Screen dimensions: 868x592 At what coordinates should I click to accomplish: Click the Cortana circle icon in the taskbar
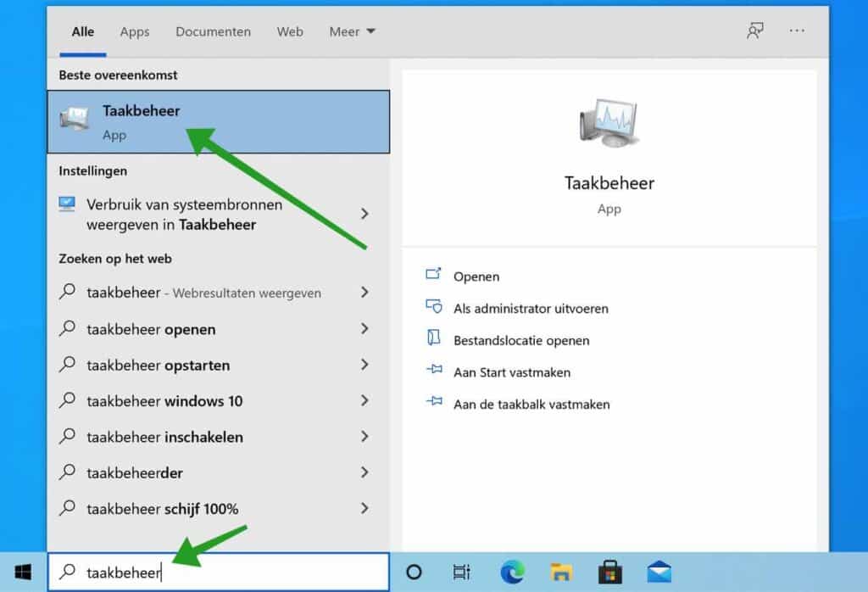(x=414, y=572)
